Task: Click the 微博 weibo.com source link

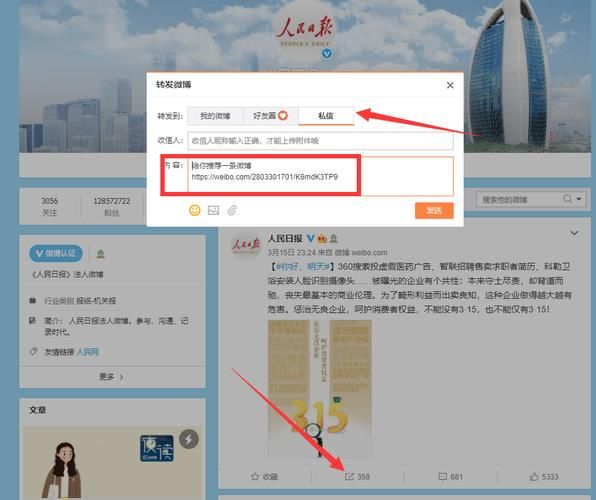Action: coord(361,252)
